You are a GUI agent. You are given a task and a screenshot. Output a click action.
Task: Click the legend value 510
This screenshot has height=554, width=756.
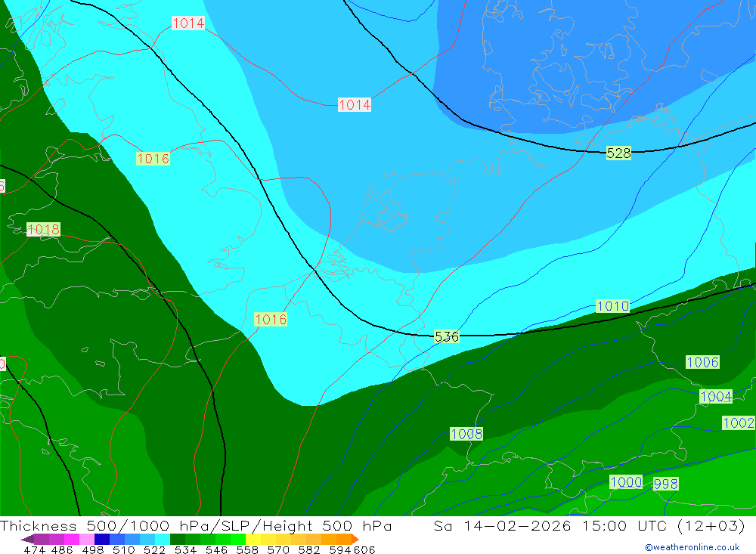[123, 549]
